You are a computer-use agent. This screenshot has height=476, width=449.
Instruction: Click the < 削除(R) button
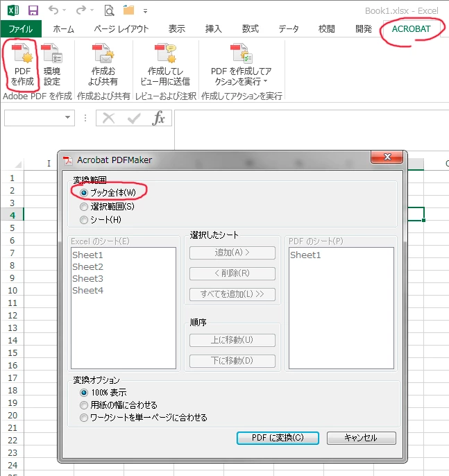pyautogui.click(x=232, y=273)
